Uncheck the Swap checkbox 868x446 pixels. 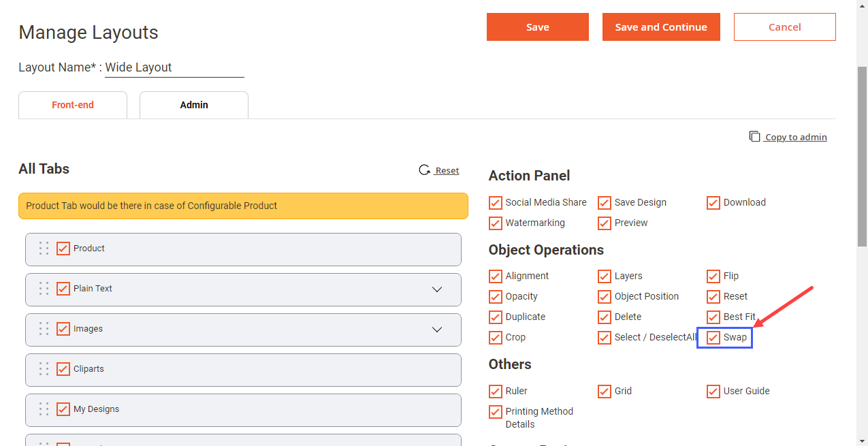[x=713, y=338]
